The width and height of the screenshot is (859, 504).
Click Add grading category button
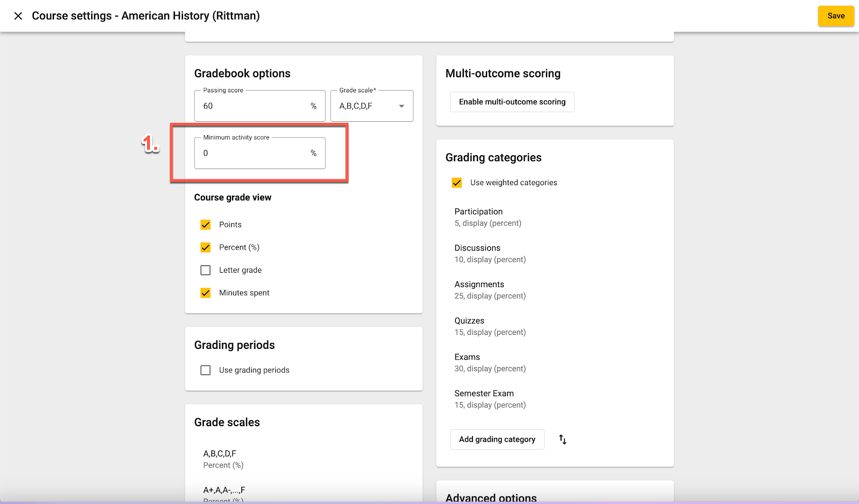[497, 440]
